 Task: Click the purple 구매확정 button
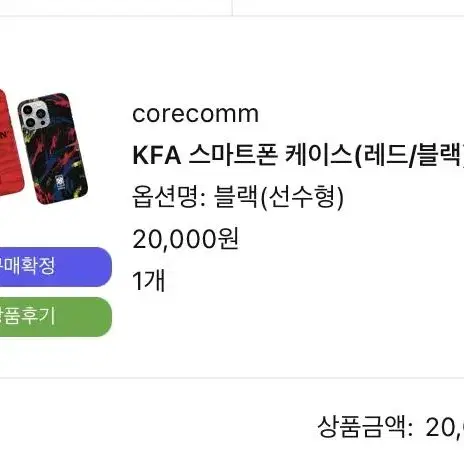[x=55, y=267]
